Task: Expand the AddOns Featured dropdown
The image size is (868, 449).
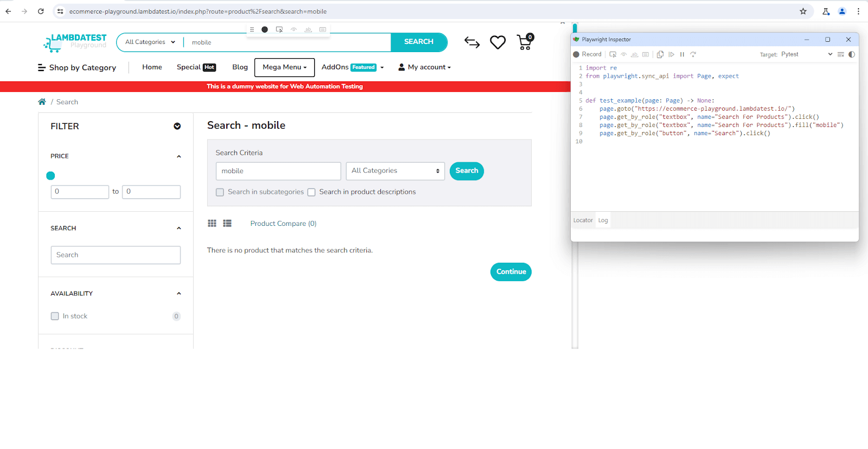Action: 353,67
